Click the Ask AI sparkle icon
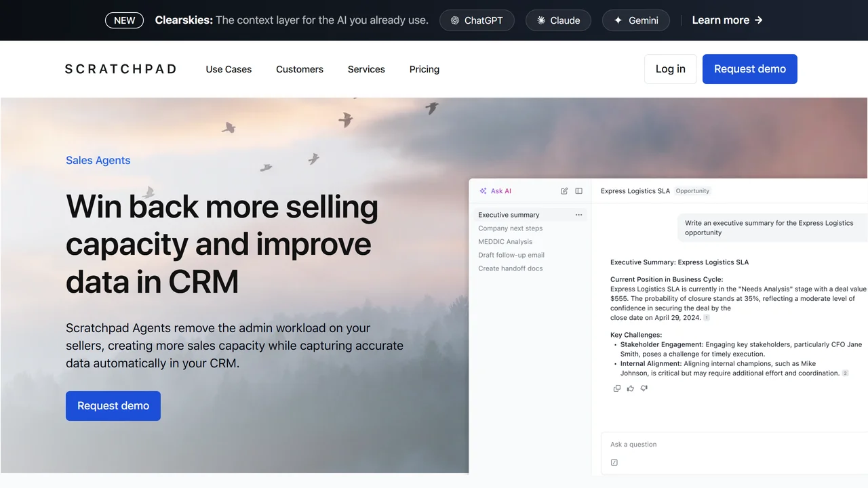868x488 pixels. click(x=484, y=191)
